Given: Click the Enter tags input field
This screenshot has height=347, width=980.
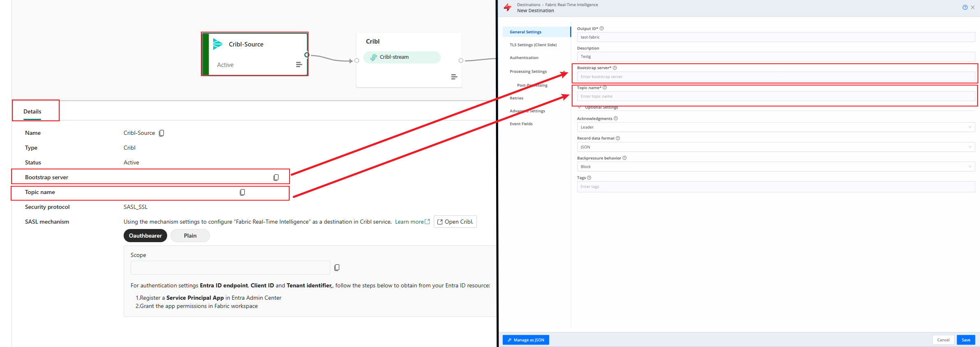Looking at the screenshot, I should [x=776, y=187].
